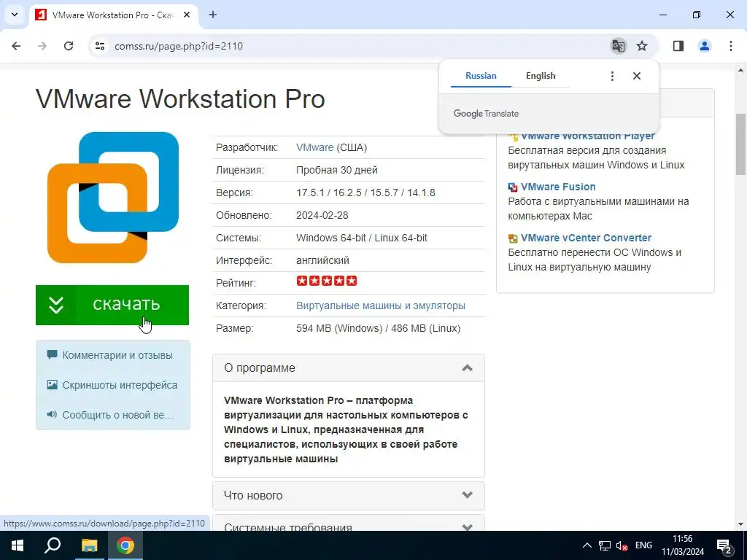
Task: Close the Google Translate popup
Action: tap(636, 76)
